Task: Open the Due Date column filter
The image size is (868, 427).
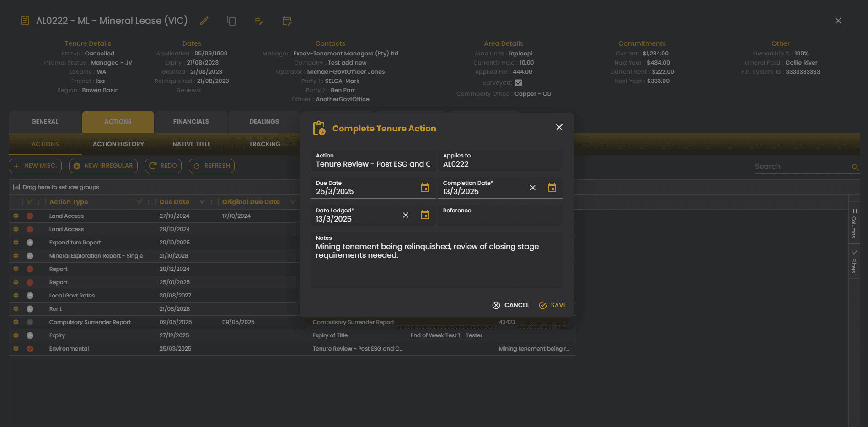Action: click(202, 202)
